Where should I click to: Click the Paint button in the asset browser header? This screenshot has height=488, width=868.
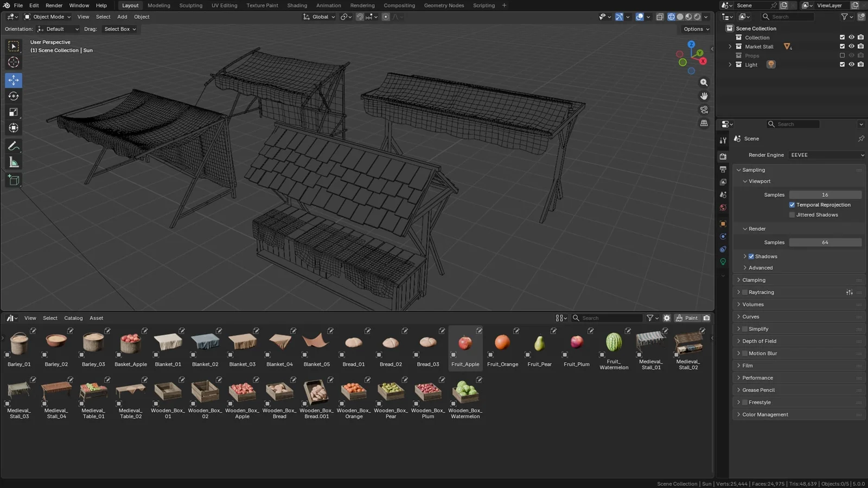pyautogui.click(x=686, y=318)
